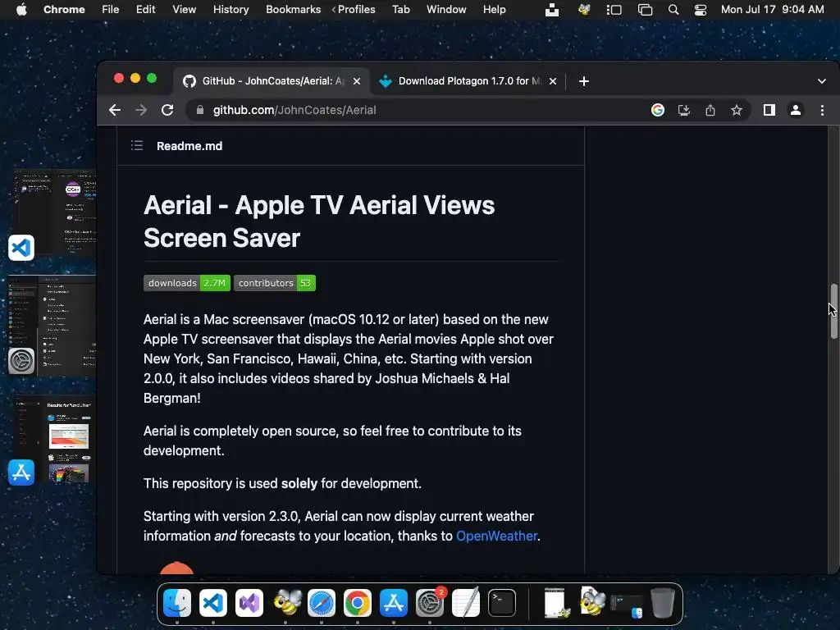Open the History menu
This screenshot has height=630, width=840.
click(x=231, y=9)
